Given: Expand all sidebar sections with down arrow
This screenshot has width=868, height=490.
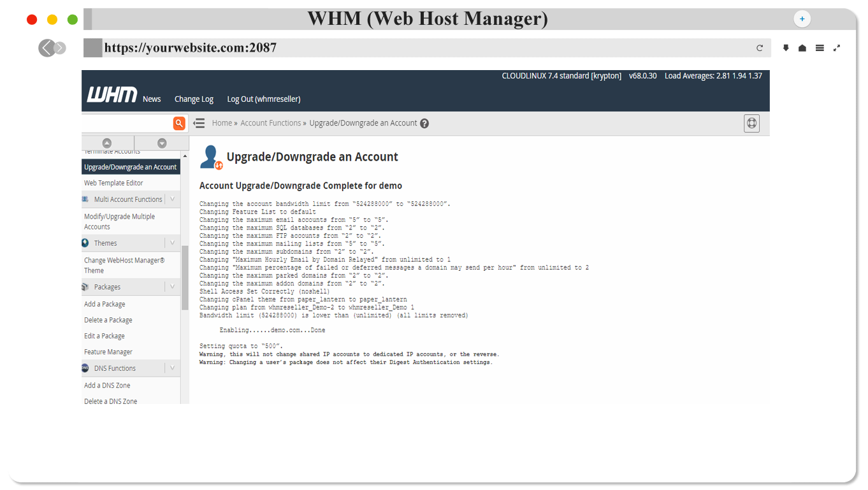Looking at the screenshot, I should (x=162, y=143).
